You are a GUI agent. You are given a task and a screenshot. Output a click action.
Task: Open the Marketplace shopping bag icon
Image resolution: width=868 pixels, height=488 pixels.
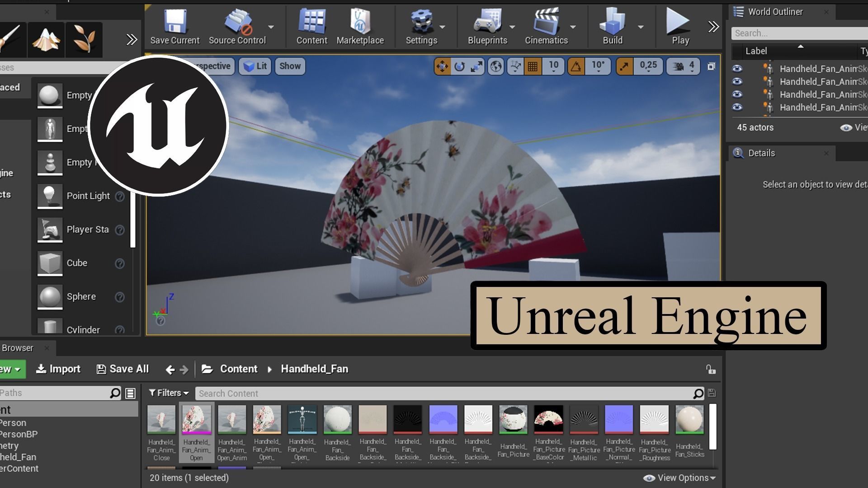(360, 22)
